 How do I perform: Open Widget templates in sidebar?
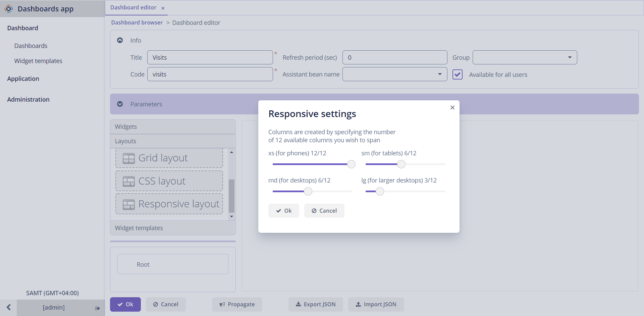point(38,61)
